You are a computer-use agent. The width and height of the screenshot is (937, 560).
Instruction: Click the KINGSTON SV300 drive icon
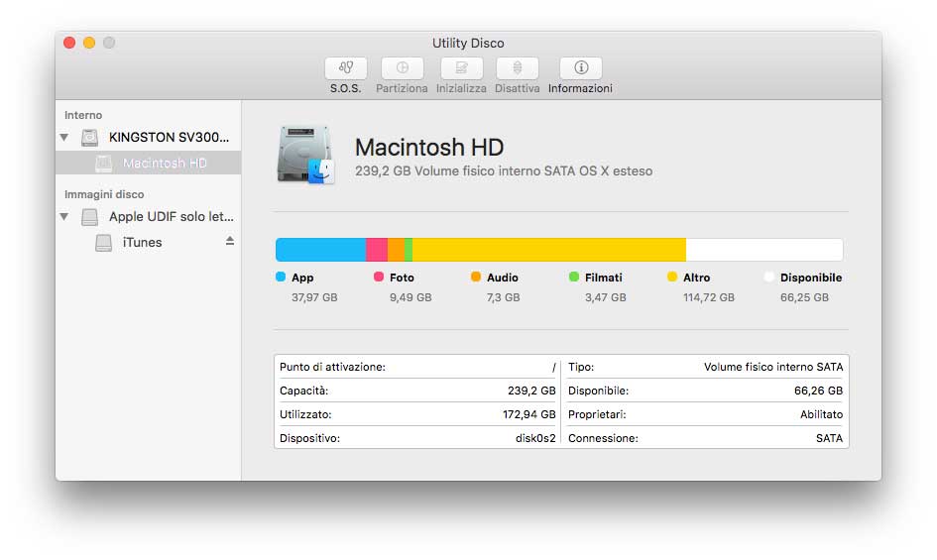90,138
